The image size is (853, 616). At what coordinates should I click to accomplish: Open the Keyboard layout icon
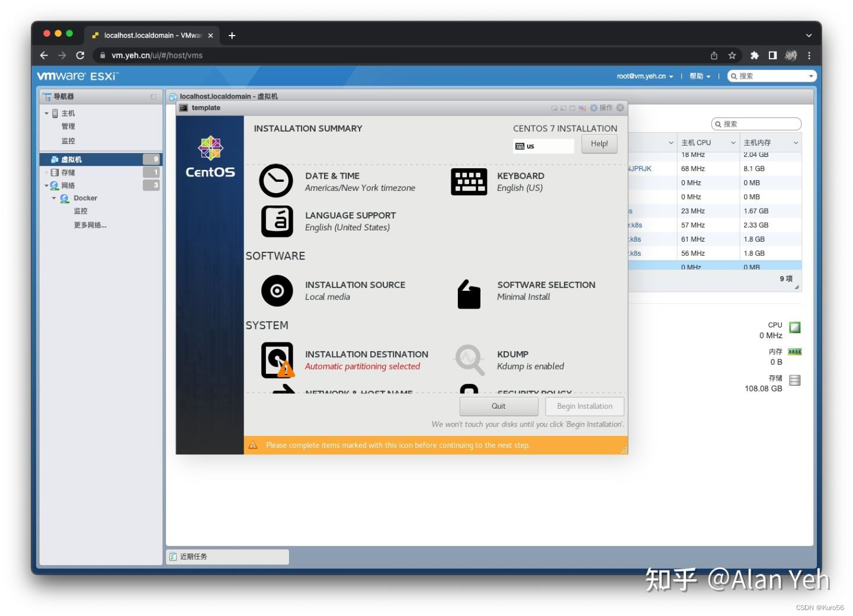[x=469, y=181]
